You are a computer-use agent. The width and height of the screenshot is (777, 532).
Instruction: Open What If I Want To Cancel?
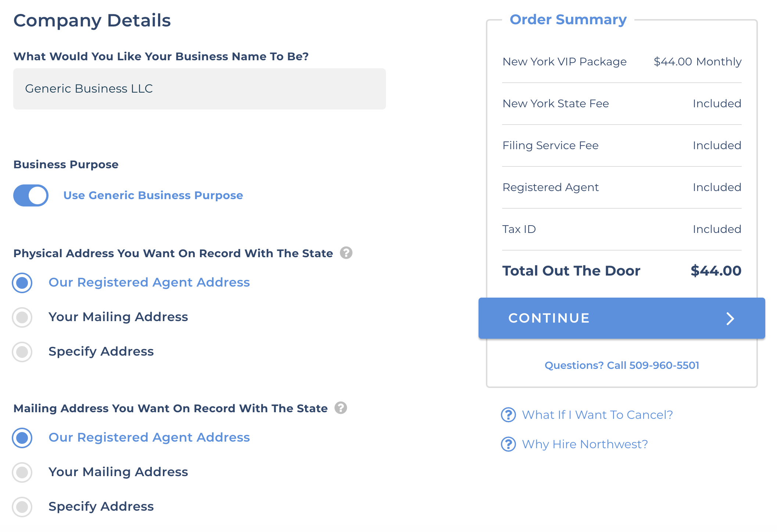point(597,415)
